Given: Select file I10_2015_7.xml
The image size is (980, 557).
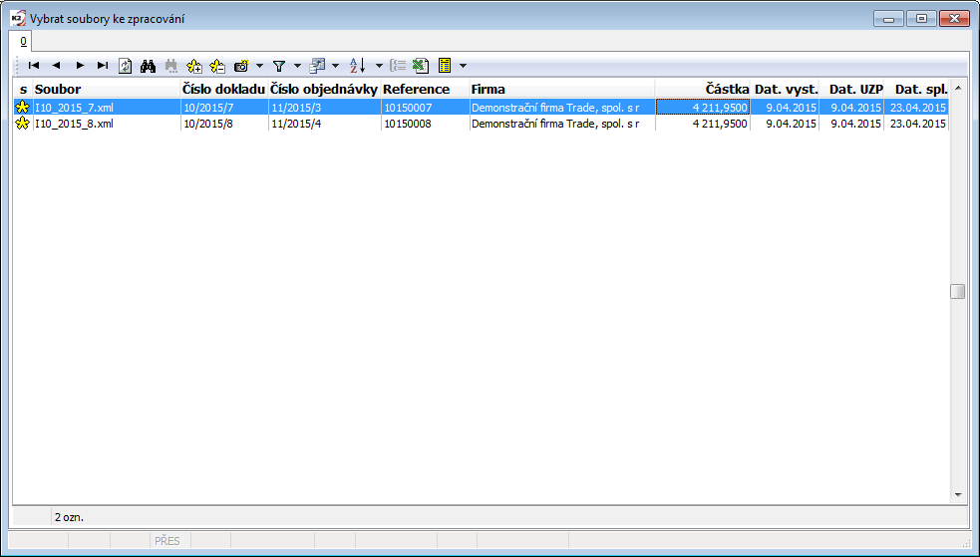Looking at the screenshot, I should pyautogui.click(x=75, y=108).
